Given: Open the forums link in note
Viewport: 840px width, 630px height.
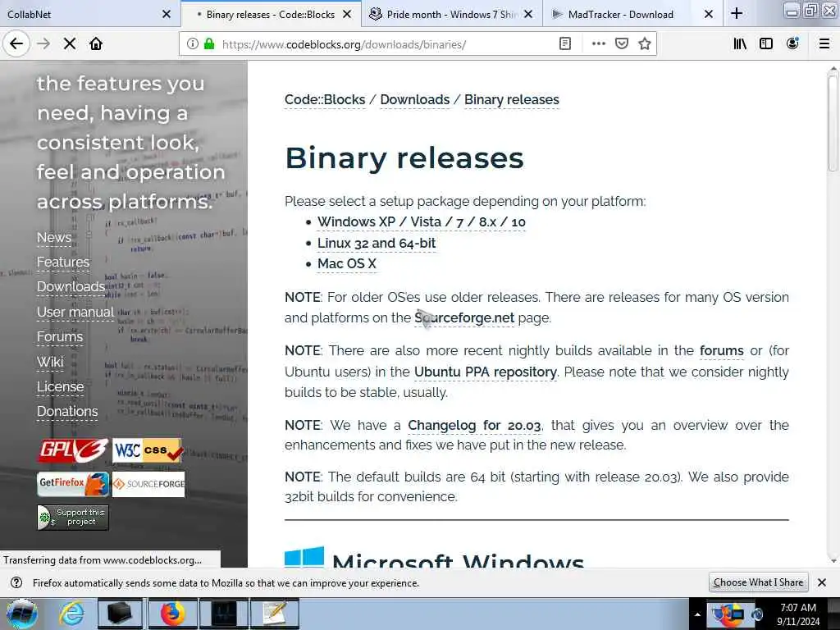Looking at the screenshot, I should click(722, 351).
